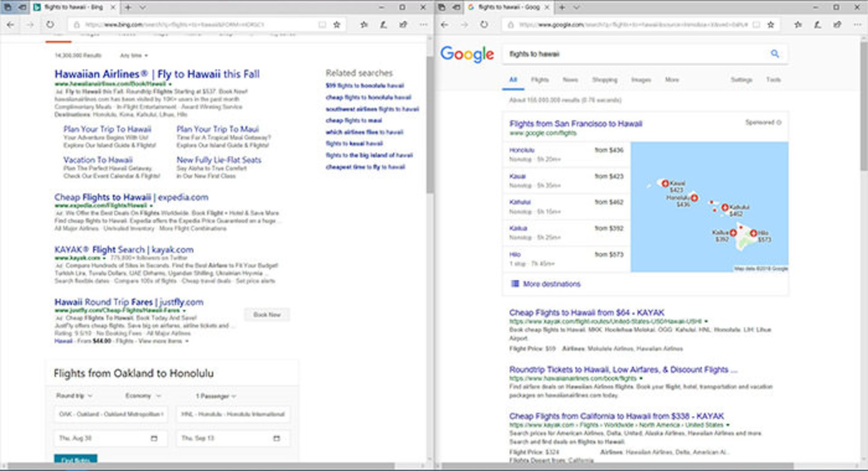
Task: Switch to the Google Flights tab
Action: [539, 80]
